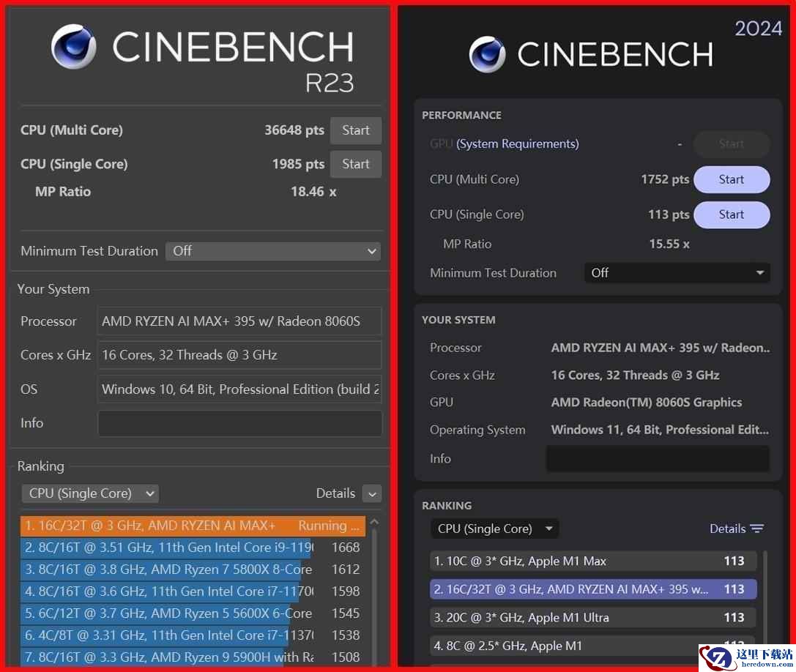Select ranking row Apple M1 Max
796x672 pixels.
(x=593, y=561)
